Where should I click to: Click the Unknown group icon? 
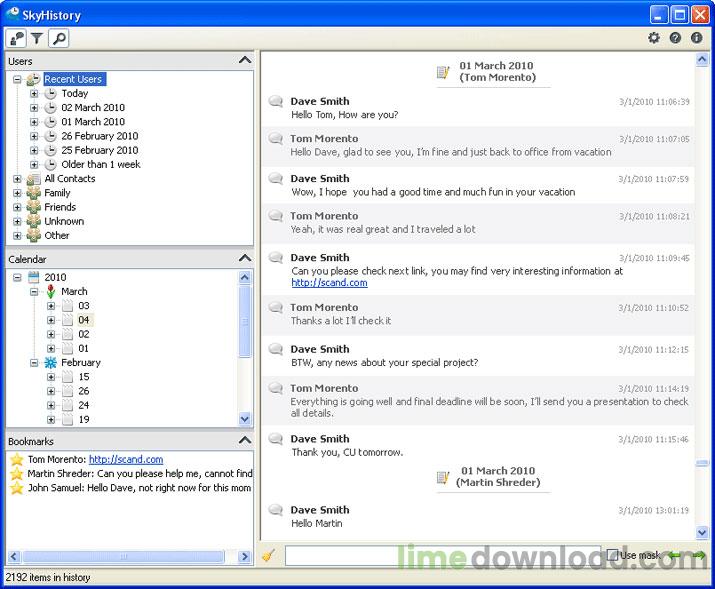(x=33, y=221)
